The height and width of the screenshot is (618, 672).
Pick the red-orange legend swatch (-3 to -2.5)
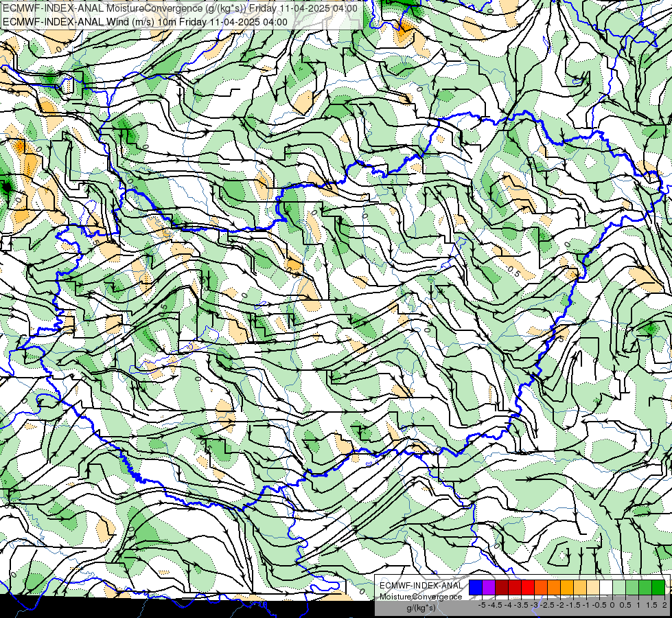point(541,588)
